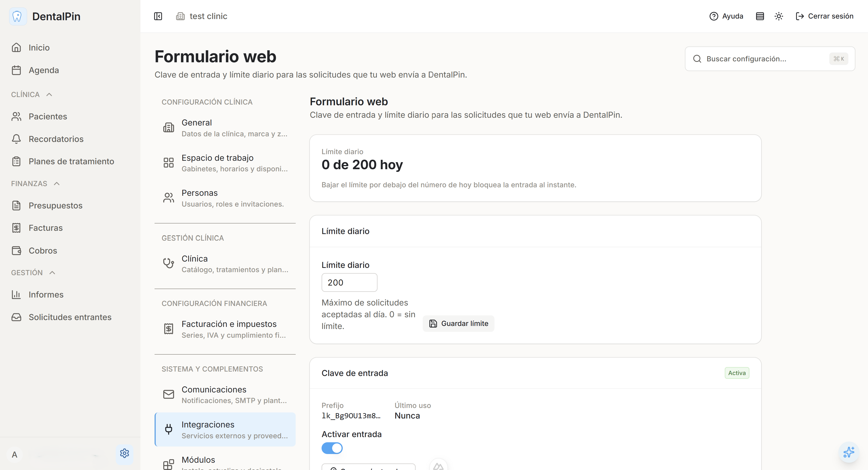Click the test clinic building icon
This screenshot has height=470, width=868.
tap(180, 16)
